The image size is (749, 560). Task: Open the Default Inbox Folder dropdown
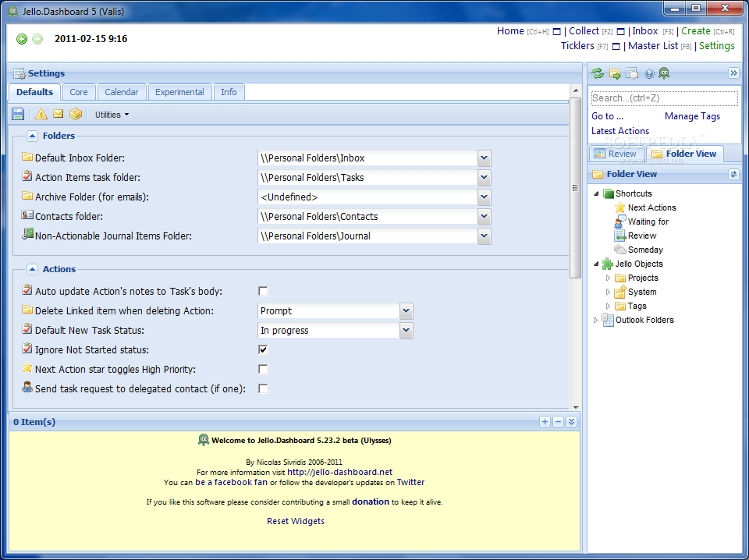[485, 158]
